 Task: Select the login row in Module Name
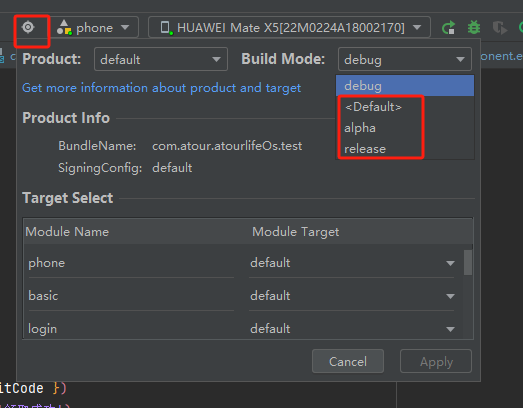[131, 329]
